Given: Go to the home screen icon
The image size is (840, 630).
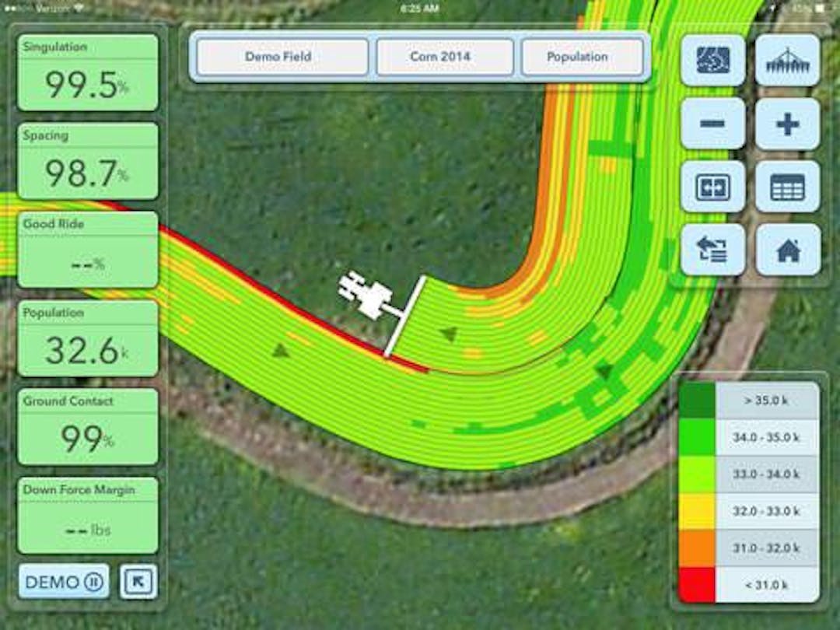Looking at the screenshot, I should tap(787, 250).
